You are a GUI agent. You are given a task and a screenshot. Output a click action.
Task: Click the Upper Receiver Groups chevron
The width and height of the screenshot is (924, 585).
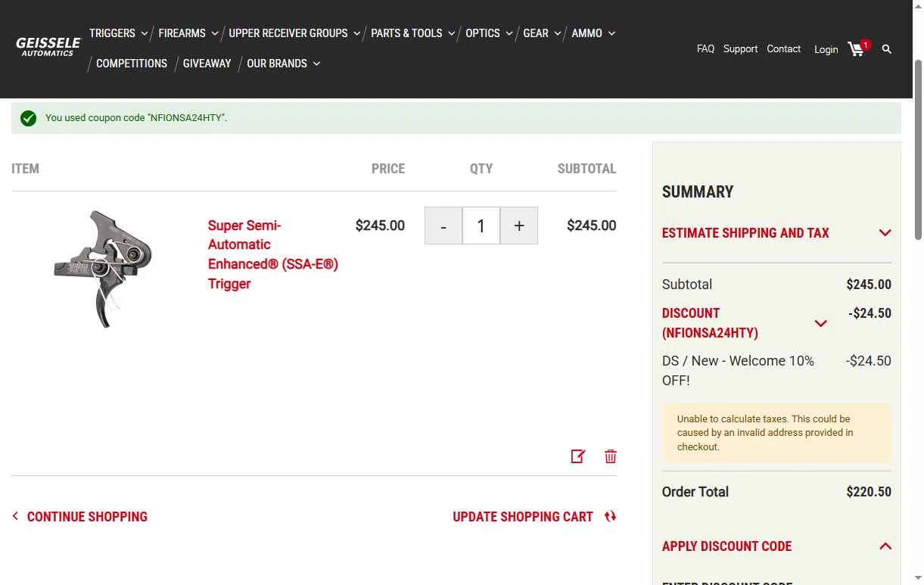point(357,33)
